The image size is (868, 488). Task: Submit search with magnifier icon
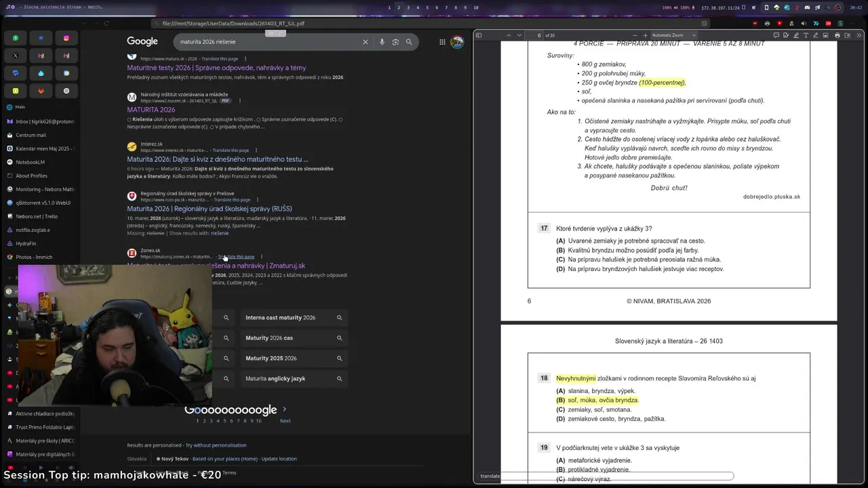pyautogui.click(x=409, y=42)
